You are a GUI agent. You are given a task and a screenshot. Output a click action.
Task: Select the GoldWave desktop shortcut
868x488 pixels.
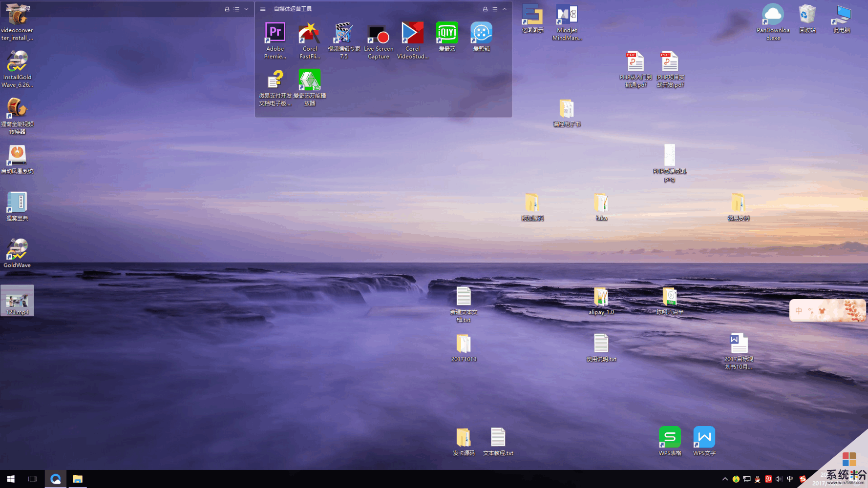pos(17,253)
